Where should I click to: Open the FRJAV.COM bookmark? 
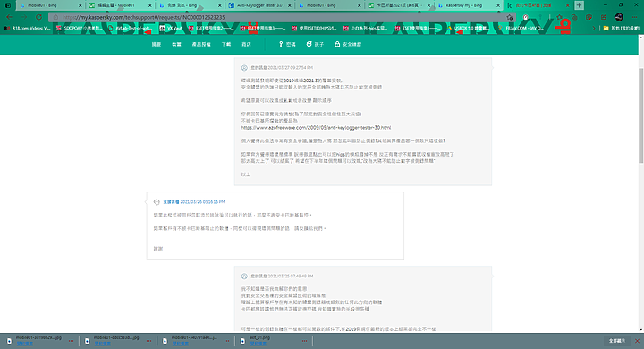click(x=521, y=28)
